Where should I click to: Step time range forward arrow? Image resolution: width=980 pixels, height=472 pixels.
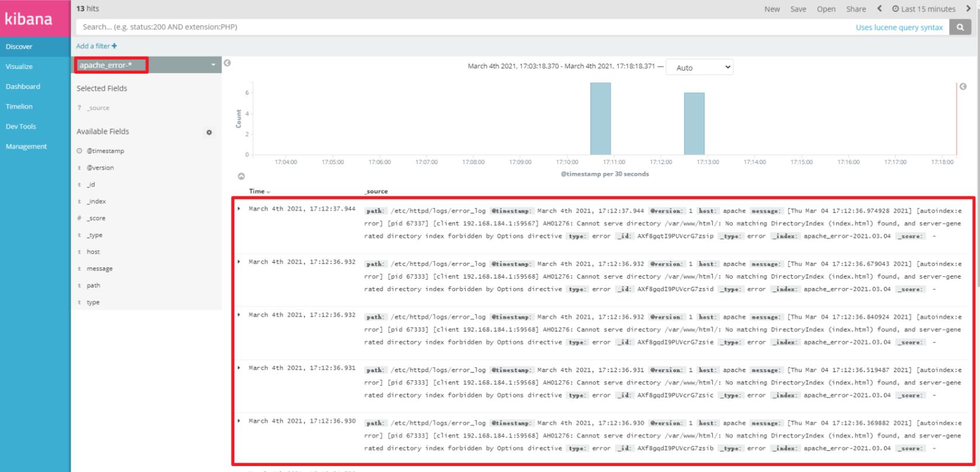point(968,8)
